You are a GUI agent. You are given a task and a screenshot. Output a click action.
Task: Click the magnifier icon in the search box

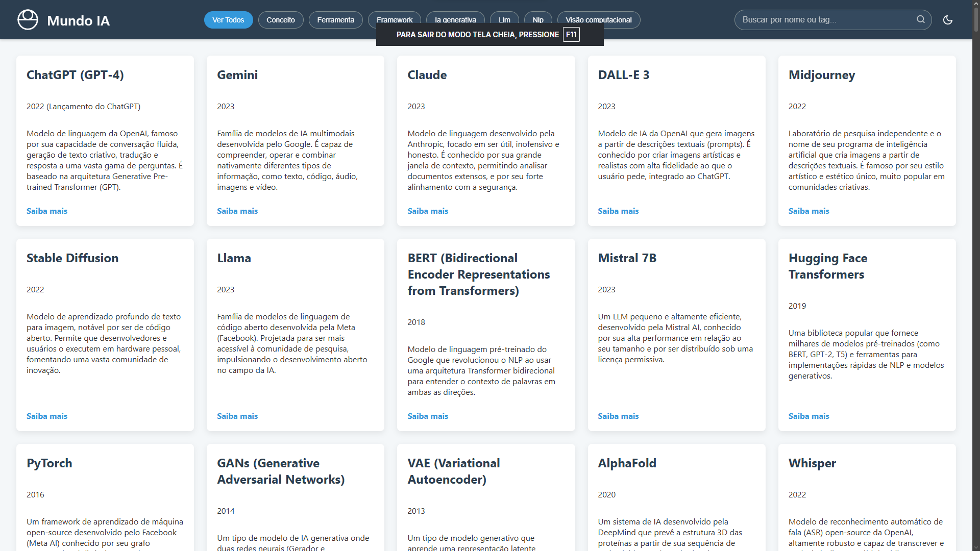point(921,19)
